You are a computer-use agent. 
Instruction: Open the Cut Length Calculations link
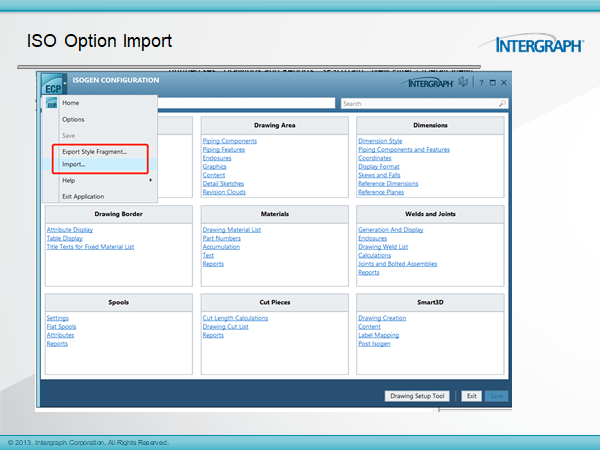[x=235, y=318]
